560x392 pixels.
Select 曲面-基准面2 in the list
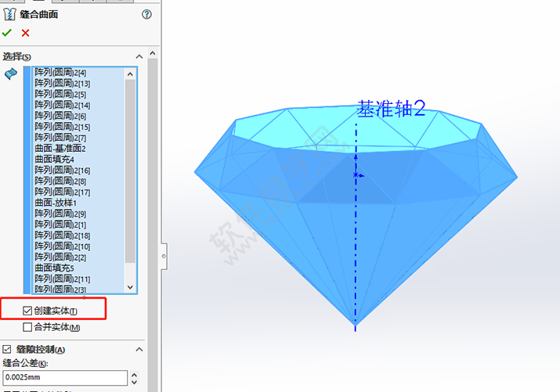pos(60,149)
